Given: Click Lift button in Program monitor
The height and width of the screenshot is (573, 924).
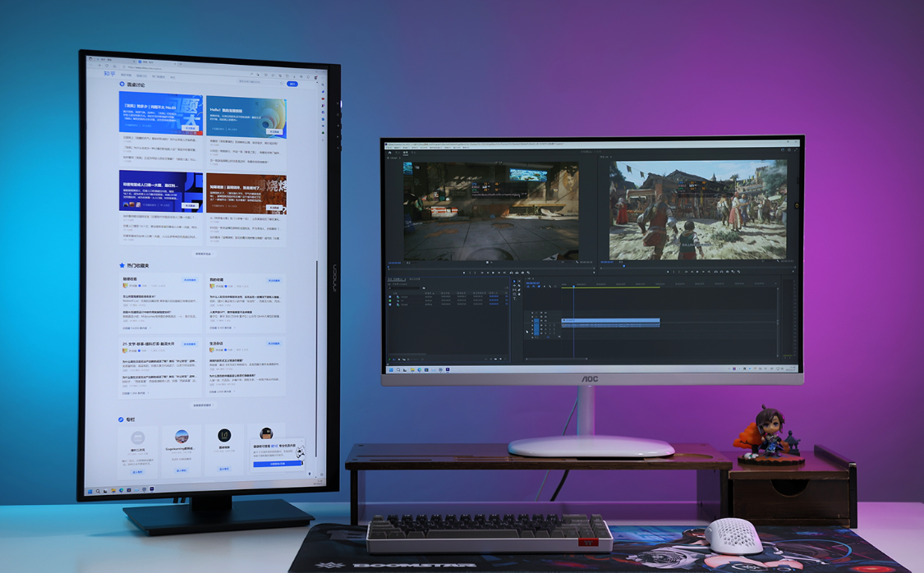Looking at the screenshot, I should tap(715, 272).
